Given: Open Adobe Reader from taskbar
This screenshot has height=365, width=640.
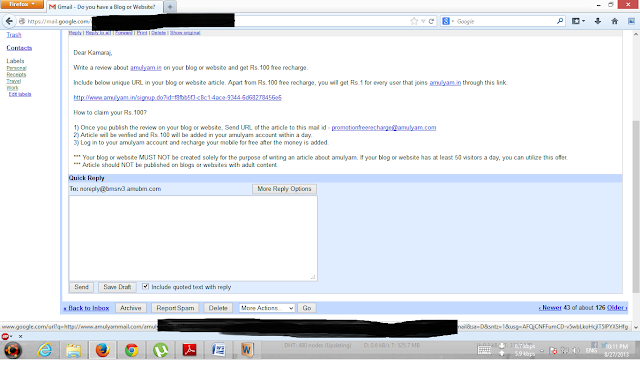Looking at the screenshot, I should click(x=189, y=350).
